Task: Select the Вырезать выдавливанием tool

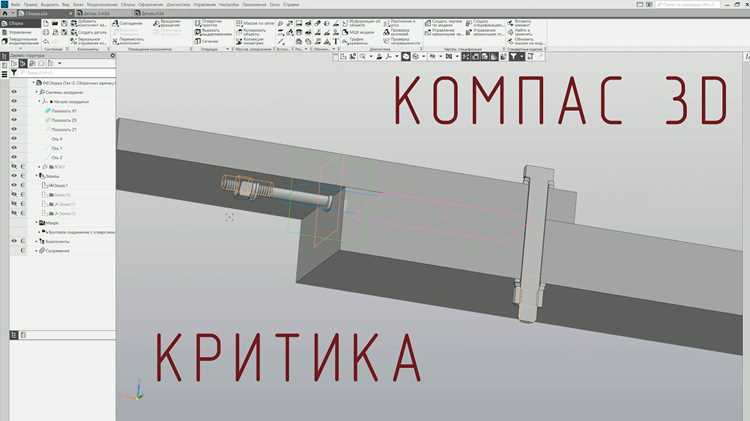Action: tap(213, 32)
